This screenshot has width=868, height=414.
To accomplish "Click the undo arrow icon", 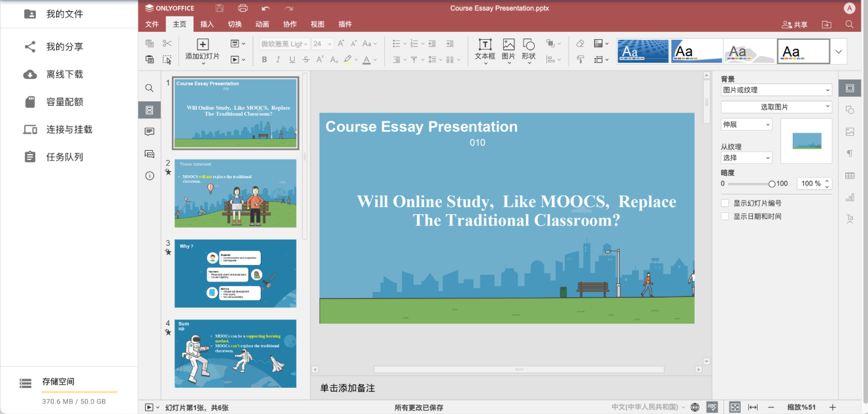I will [265, 8].
